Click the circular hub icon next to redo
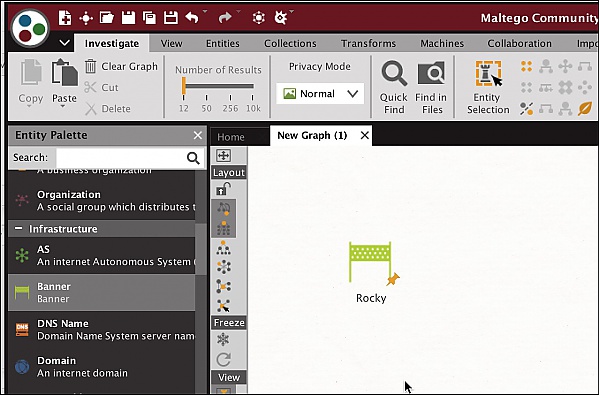The width and height of the screenshot is (599, 395). coord(259,18)
